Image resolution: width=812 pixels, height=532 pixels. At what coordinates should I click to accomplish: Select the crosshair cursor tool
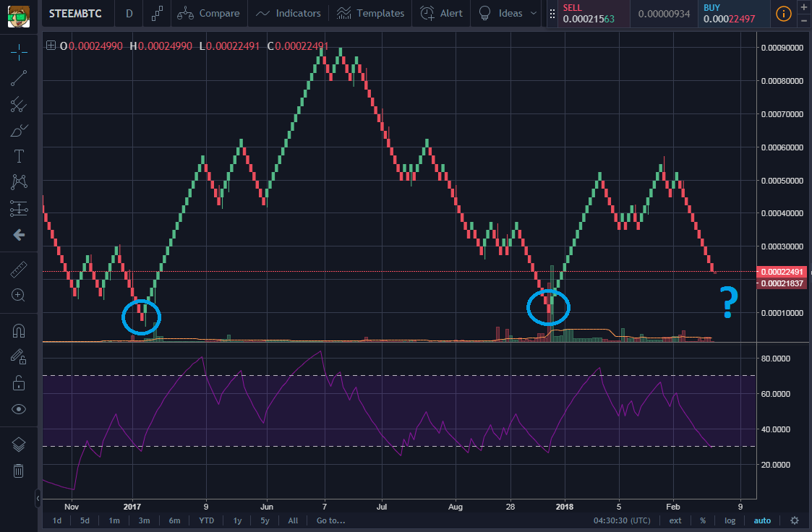[19, 52]
